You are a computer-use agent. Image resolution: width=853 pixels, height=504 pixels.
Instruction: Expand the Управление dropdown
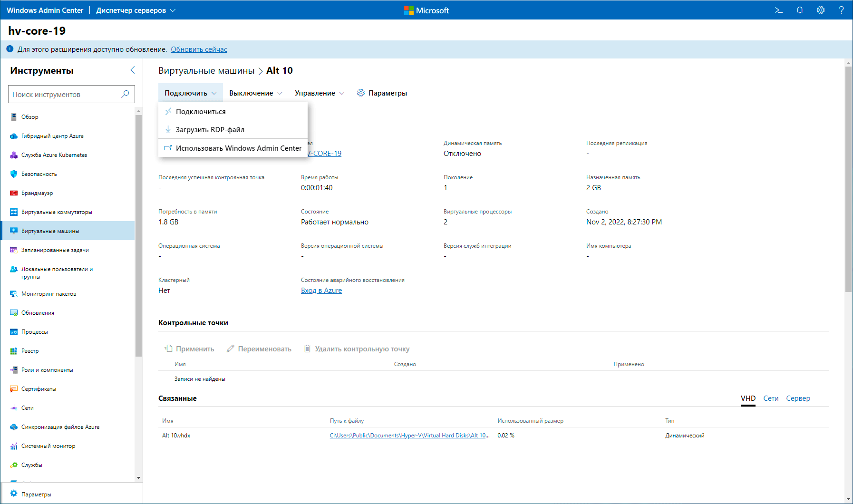[x=320, y=93]
